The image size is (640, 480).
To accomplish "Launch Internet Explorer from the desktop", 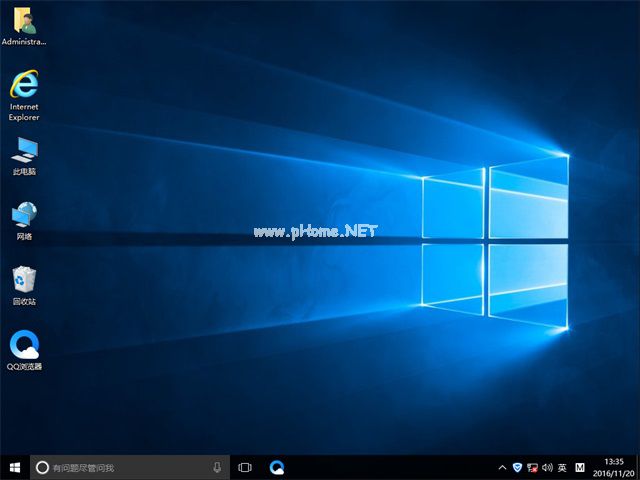I will pos(24,95).
